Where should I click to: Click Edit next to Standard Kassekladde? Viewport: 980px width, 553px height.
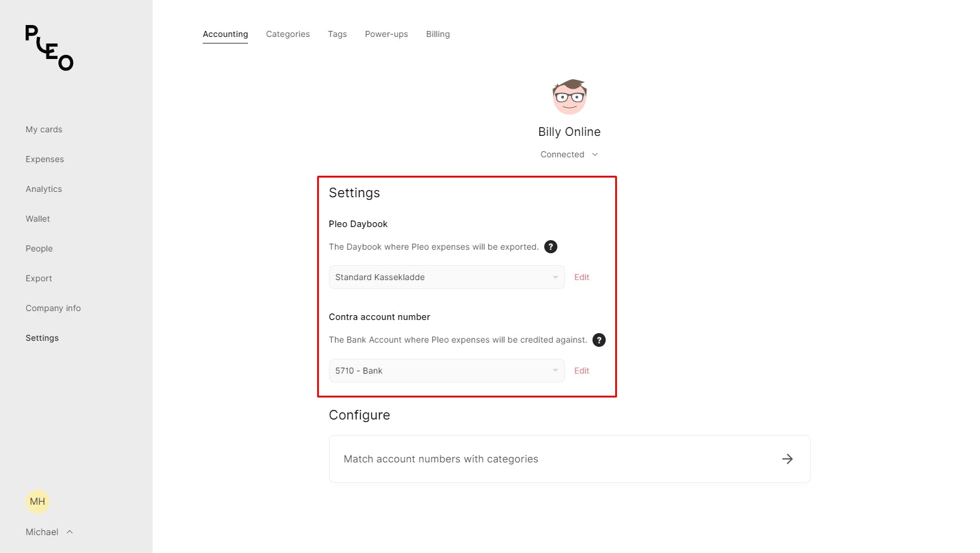point(582,277)
